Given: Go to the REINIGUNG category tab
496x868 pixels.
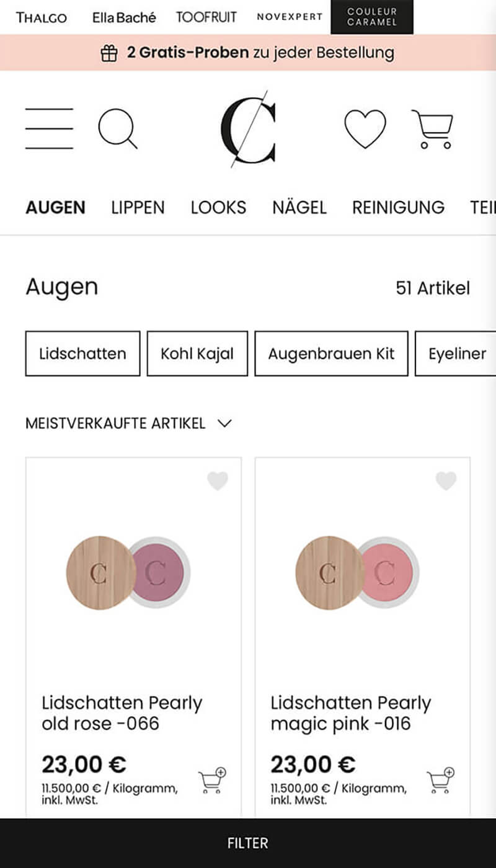Looking at the screenshot, I should coord(398,207).
